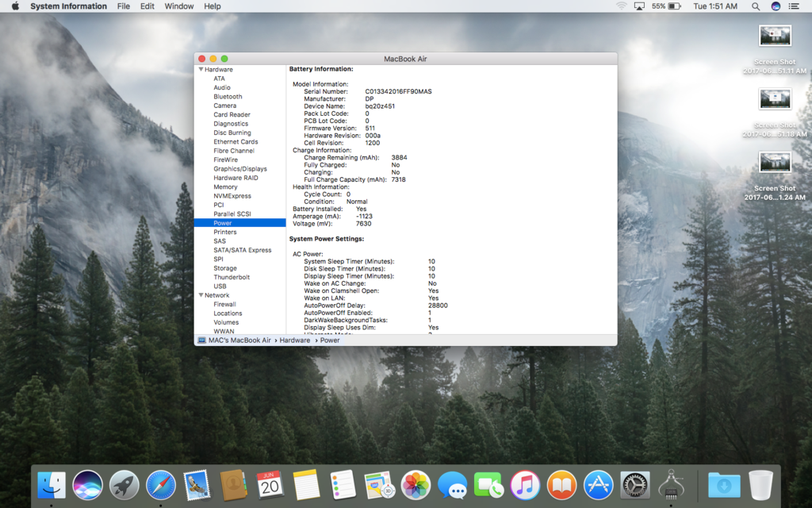Open App Store icon in Dock
Screen dimensions: 812x508
tap(598, 486)
